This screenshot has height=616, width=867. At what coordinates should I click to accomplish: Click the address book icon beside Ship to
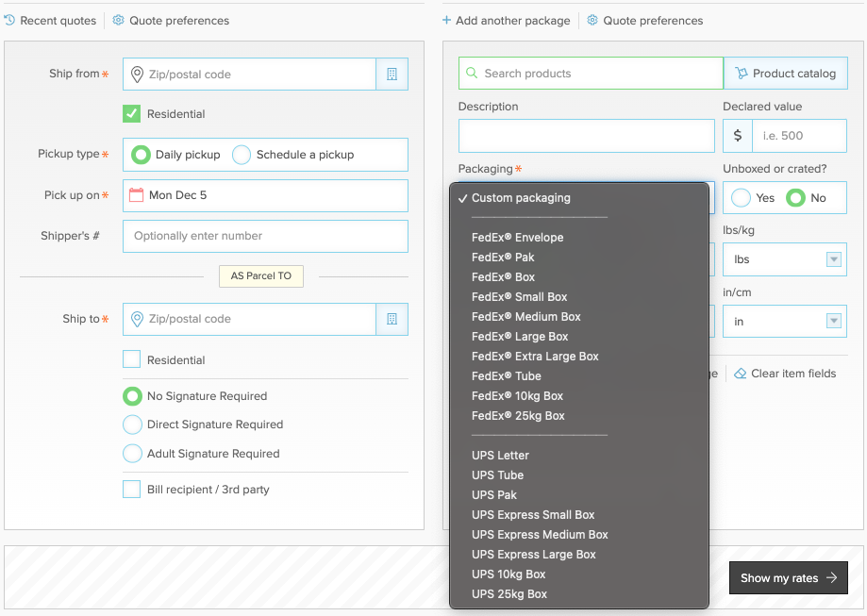[392, 319]
